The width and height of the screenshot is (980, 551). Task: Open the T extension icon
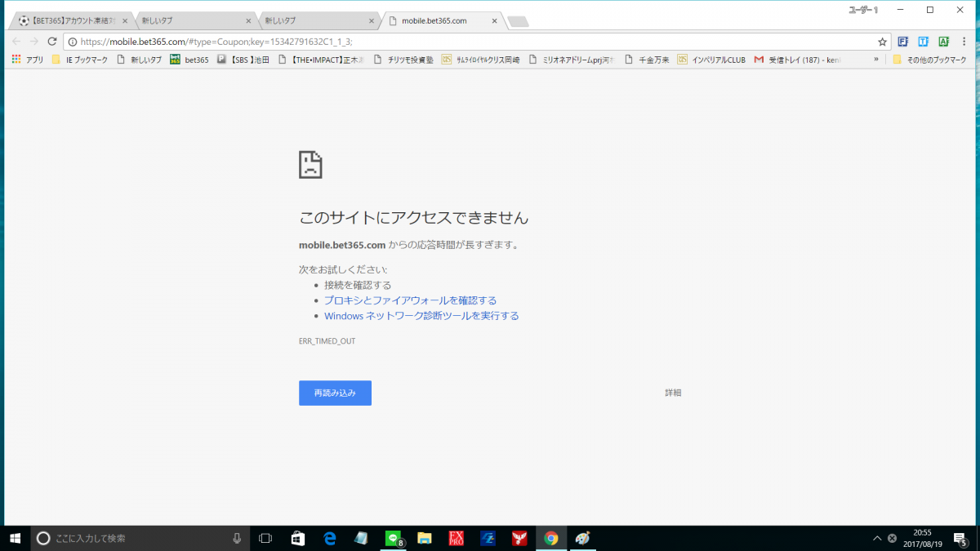coord(923,42)
